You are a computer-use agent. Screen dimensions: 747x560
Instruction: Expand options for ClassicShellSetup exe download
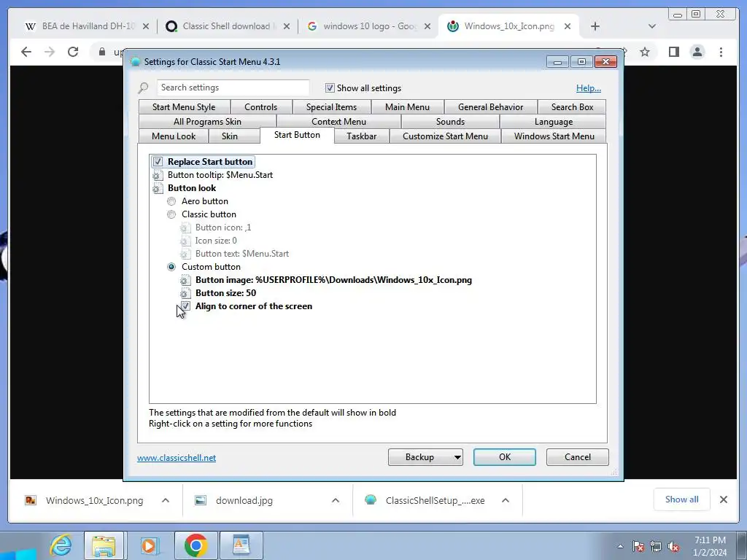coord(506,500)
